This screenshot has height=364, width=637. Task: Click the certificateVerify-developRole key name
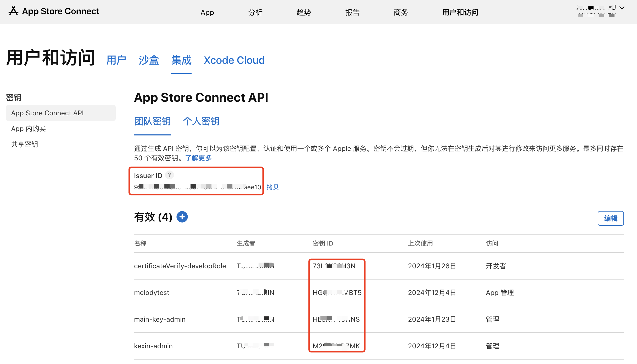click(x=180, y=266)
